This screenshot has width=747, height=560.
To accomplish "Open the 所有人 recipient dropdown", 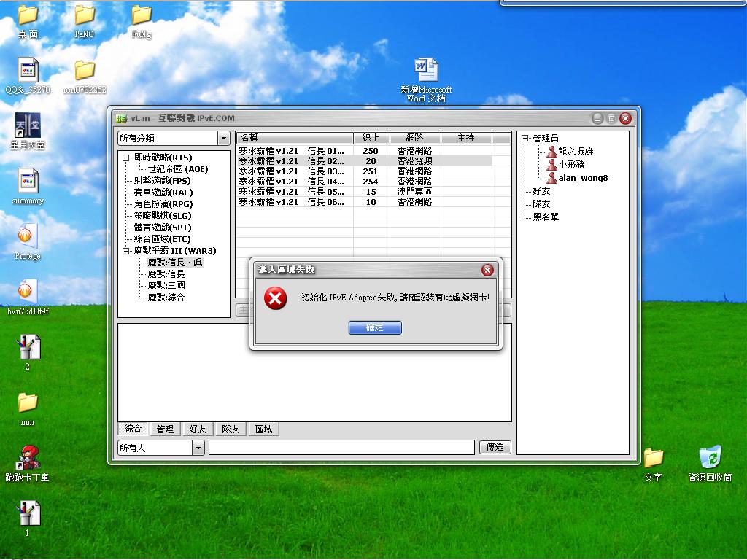I will tap(198, 448).
